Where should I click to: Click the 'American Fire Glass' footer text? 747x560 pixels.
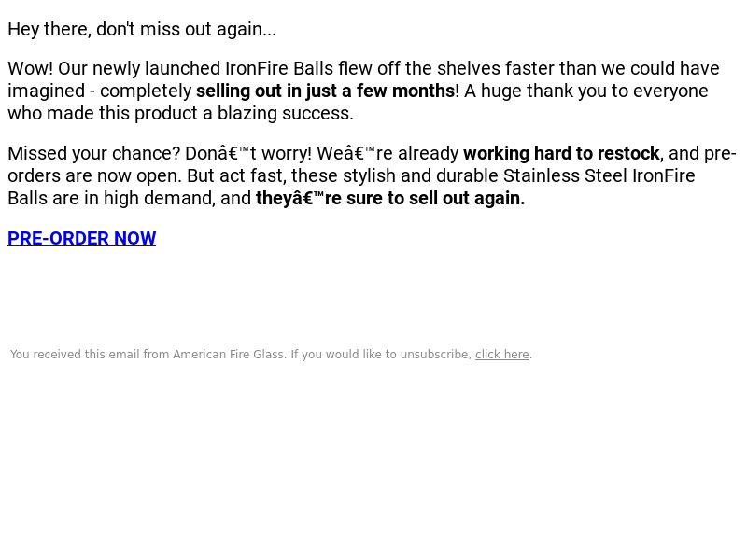click(x=229, y=355)
